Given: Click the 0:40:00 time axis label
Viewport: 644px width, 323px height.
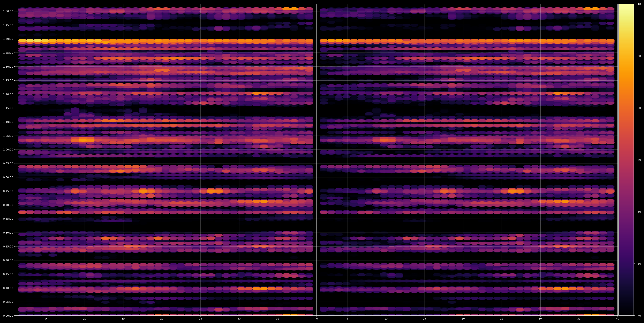Looking at the screenshot, I should (8, 205).
